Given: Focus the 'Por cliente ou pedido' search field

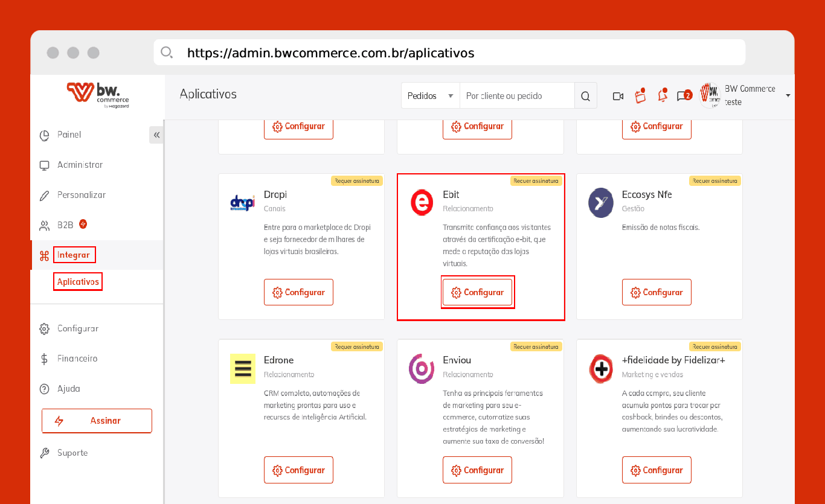Looking at the screenshot, I should click(516, 96).
